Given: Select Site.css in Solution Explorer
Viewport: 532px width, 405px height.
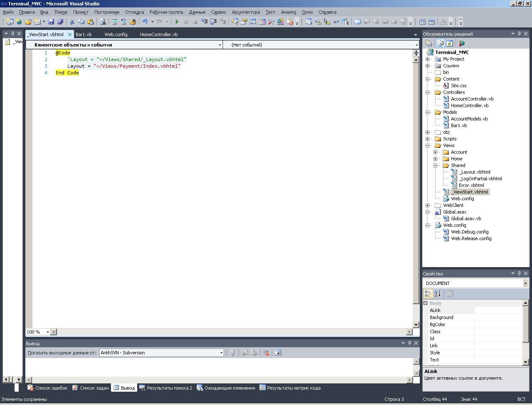Looking at the screenshot, I should (x=458, y=86).
